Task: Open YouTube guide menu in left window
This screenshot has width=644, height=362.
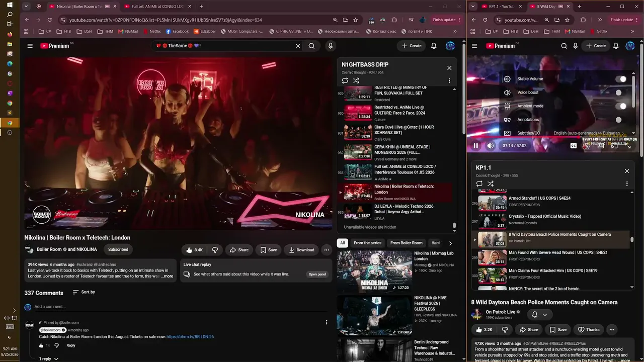Action: pos(30,46)
